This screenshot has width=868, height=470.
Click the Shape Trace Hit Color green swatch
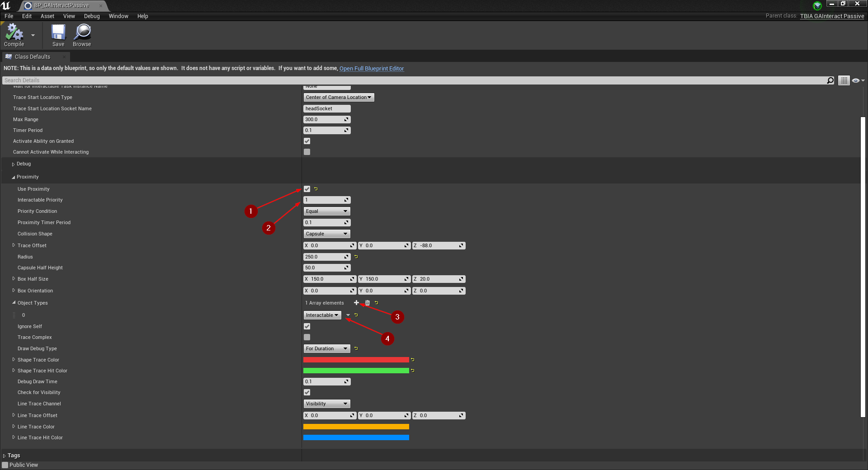[x=356, y=371]
